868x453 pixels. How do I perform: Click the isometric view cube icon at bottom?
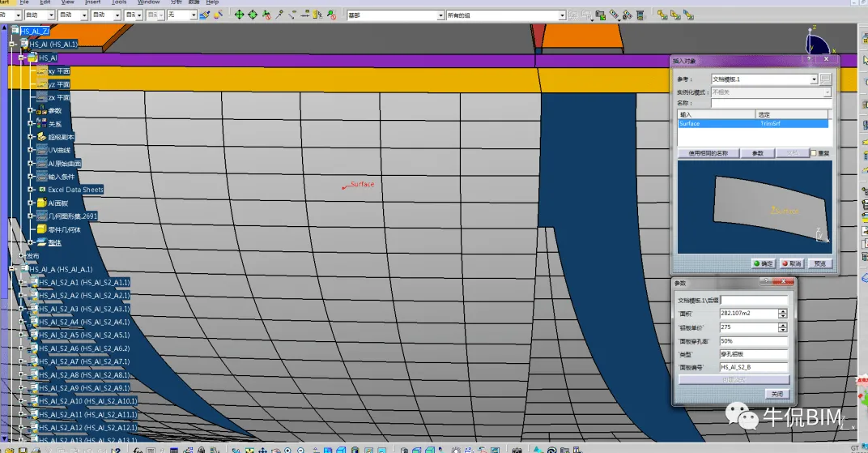(340, 450)
